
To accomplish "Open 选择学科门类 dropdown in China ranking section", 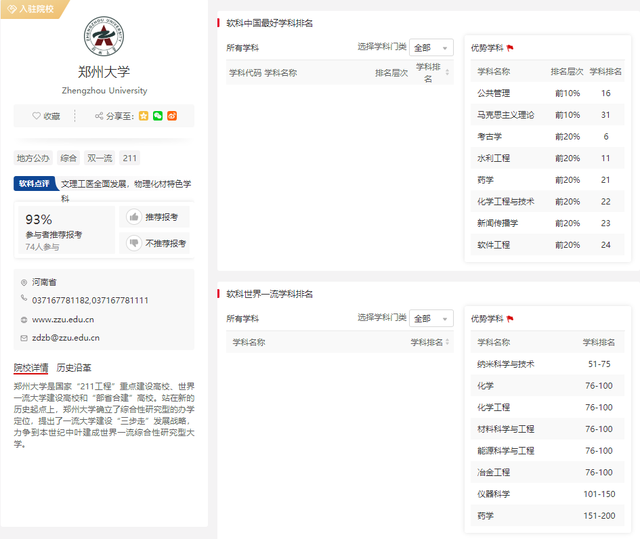I will (x=431, y=48).
